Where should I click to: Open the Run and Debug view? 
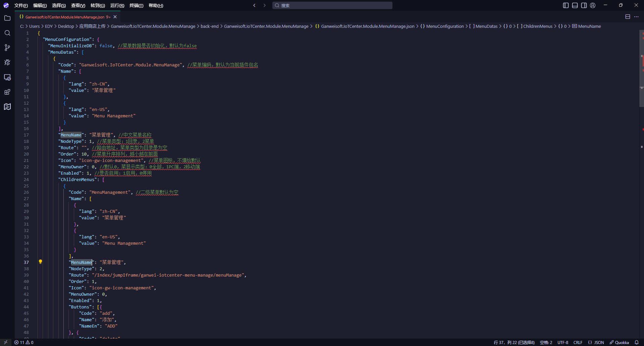(x=7, y=62)
